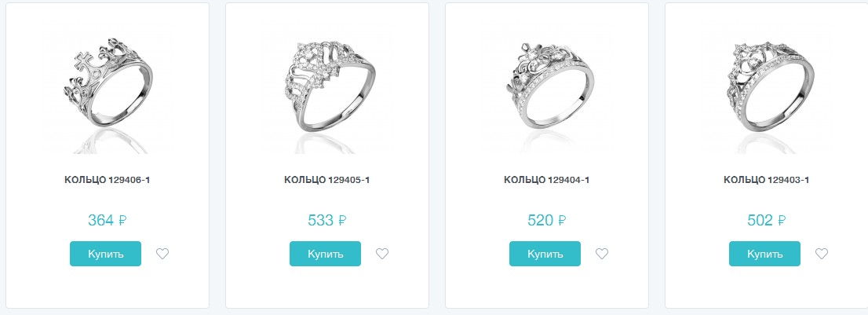
Task: Go to the КОЛЬЦО 129403-1 title link
Action: point(766,180)
